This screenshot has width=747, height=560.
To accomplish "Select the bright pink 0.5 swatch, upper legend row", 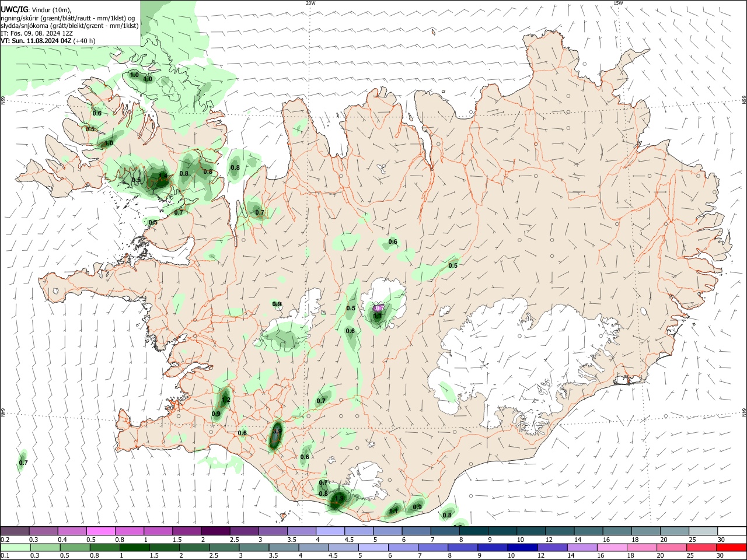I will (100, 531).
